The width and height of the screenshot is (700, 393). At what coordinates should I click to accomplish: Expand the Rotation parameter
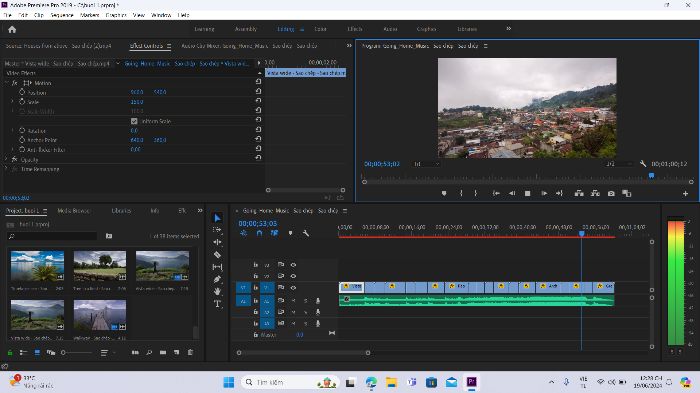point(12,130)
